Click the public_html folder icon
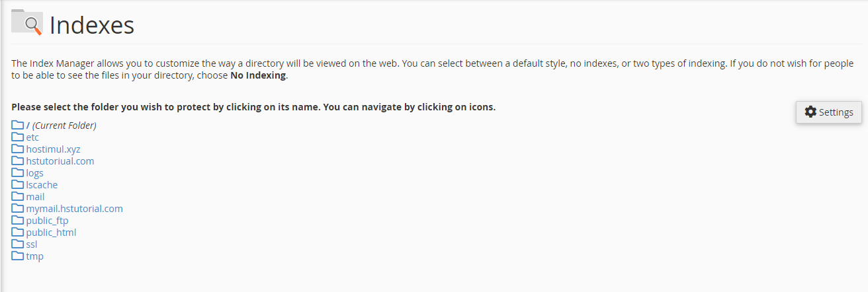This screenshot has height=292, width=868. tap(18, 233)
